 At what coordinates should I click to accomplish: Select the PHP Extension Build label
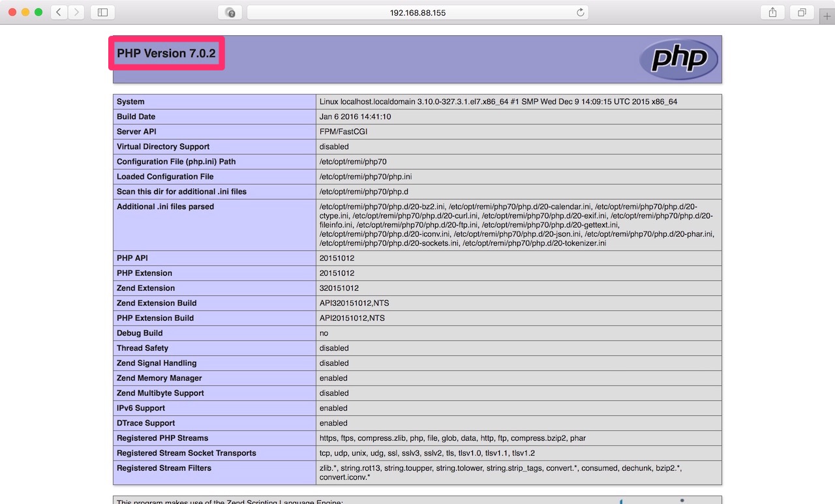pos(155,318)
